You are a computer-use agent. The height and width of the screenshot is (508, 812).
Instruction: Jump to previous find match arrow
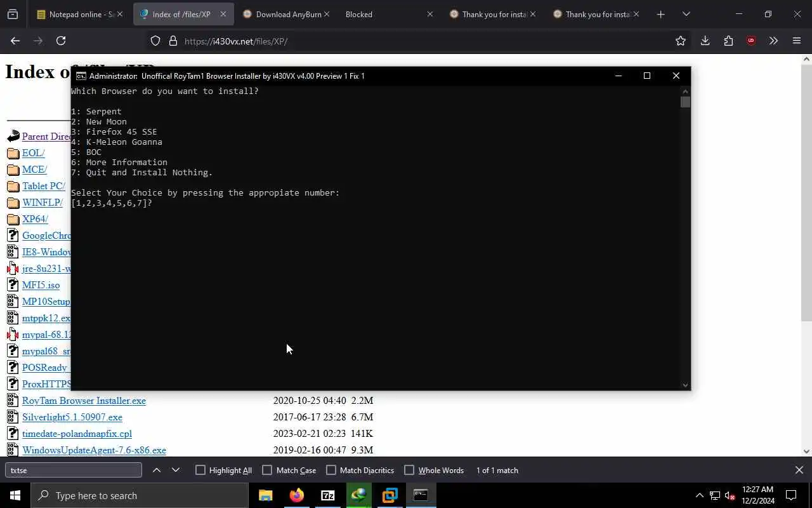(157, 470)
